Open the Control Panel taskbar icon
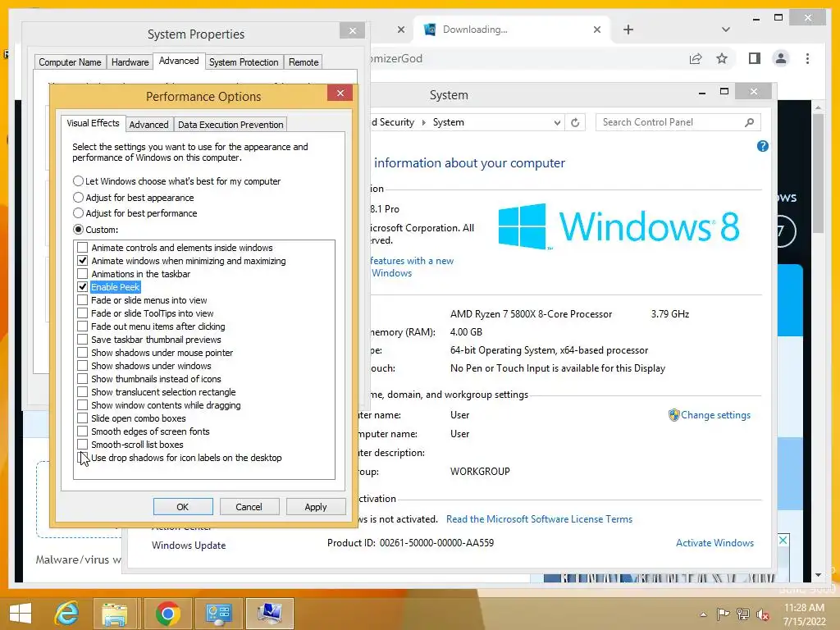 click(218, 614)
